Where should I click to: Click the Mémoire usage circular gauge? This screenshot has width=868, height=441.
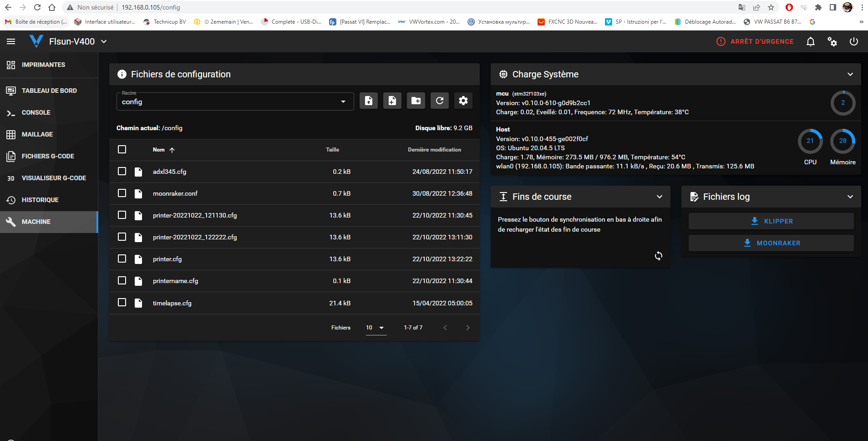pyautogui.click(x=843, y=141)
